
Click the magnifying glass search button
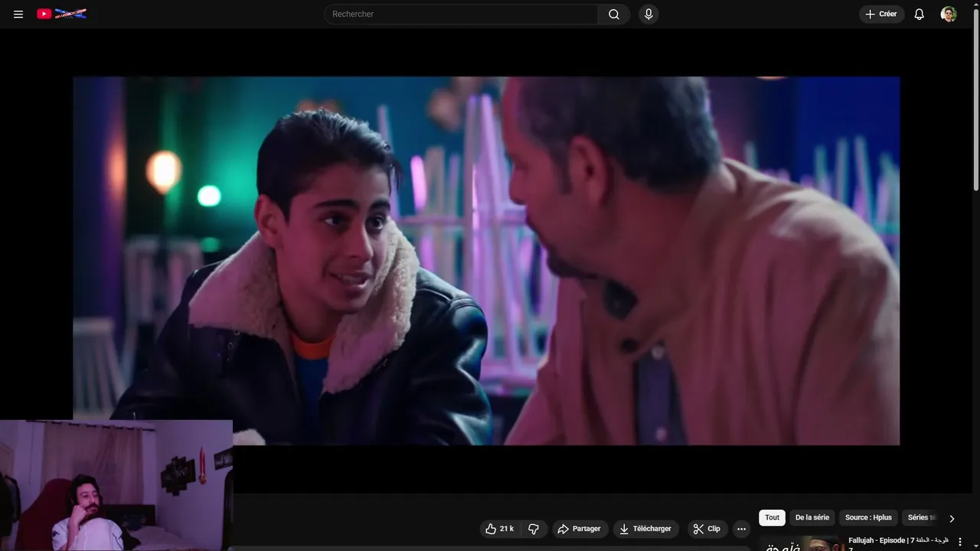pyautogui.click(x=614, y=14)
